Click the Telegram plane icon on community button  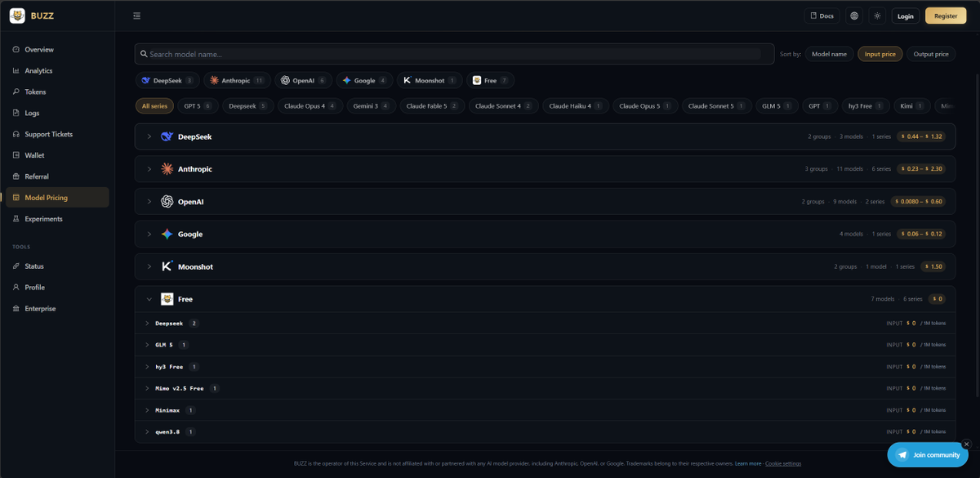(x=902, y=455)
